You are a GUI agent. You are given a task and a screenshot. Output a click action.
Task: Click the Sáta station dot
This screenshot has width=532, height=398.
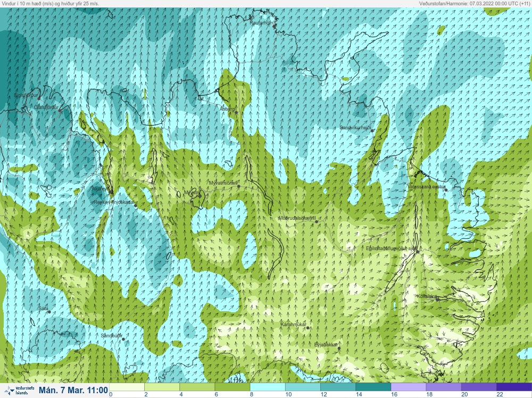coord(49,312)
